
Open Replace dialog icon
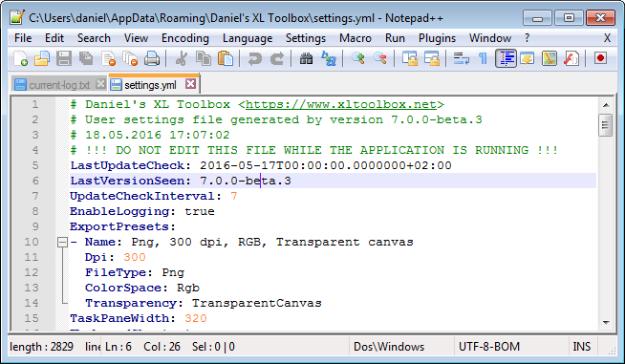click(329, 59)
